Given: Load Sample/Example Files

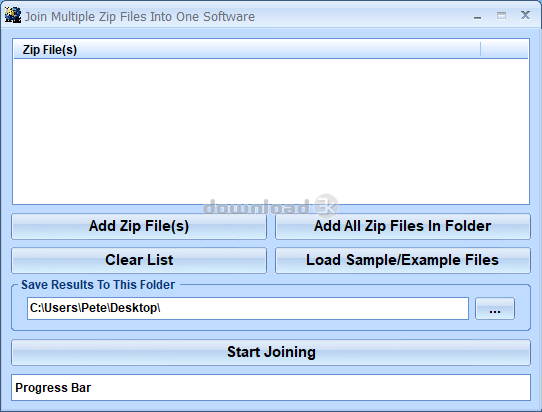Looking at the screenshot, I should 403,260.
